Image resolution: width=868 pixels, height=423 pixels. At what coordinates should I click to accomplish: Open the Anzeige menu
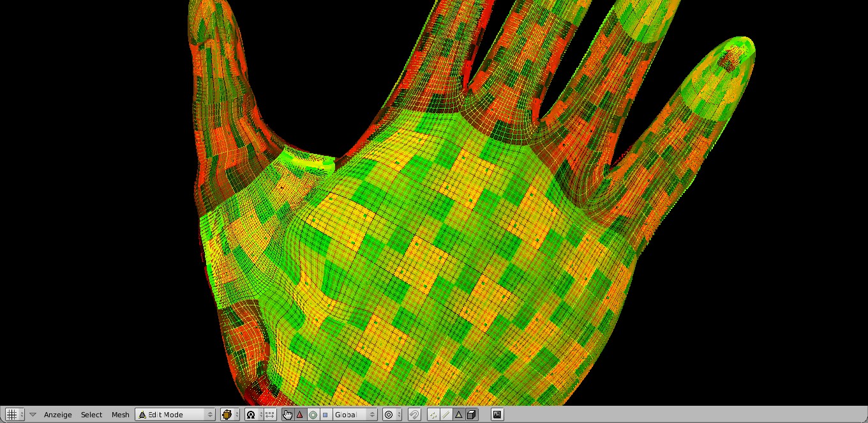(x=57, y=415)
